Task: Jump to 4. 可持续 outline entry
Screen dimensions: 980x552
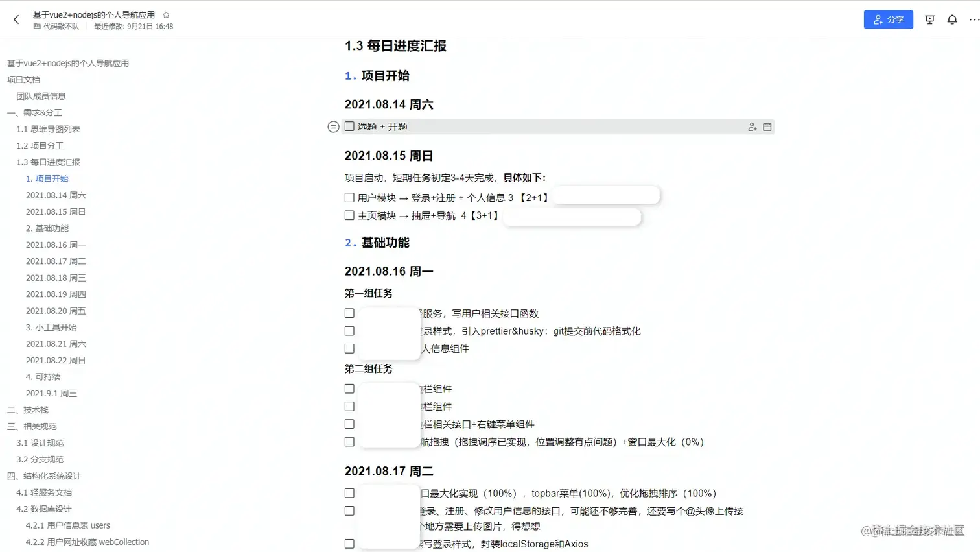Action: (x=43, y=377)
